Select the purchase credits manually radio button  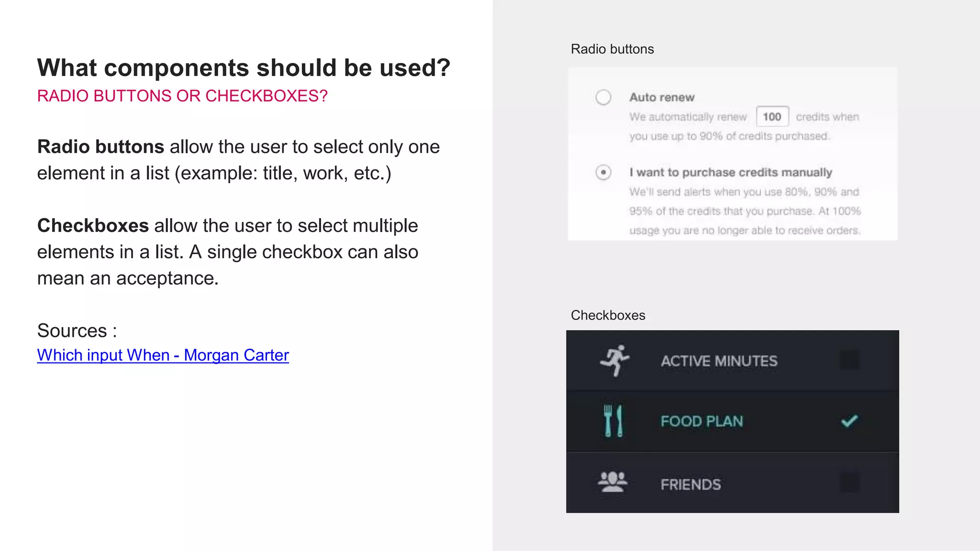603,172
